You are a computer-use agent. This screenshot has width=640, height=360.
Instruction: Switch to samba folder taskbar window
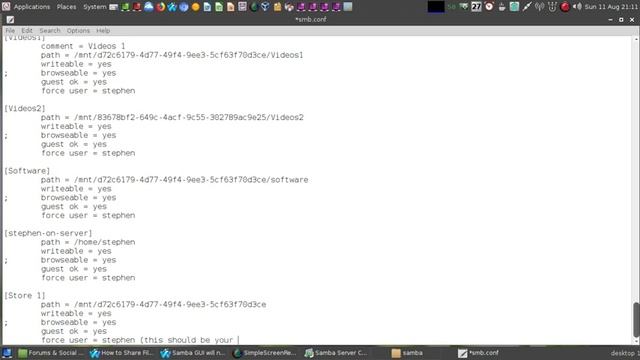coord(407,353)
